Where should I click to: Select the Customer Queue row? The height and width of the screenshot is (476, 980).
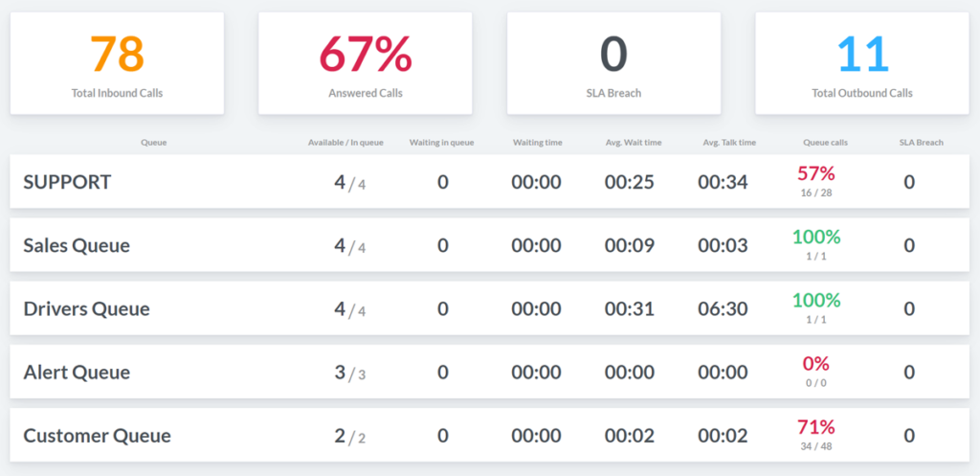[x=97, y=436]
